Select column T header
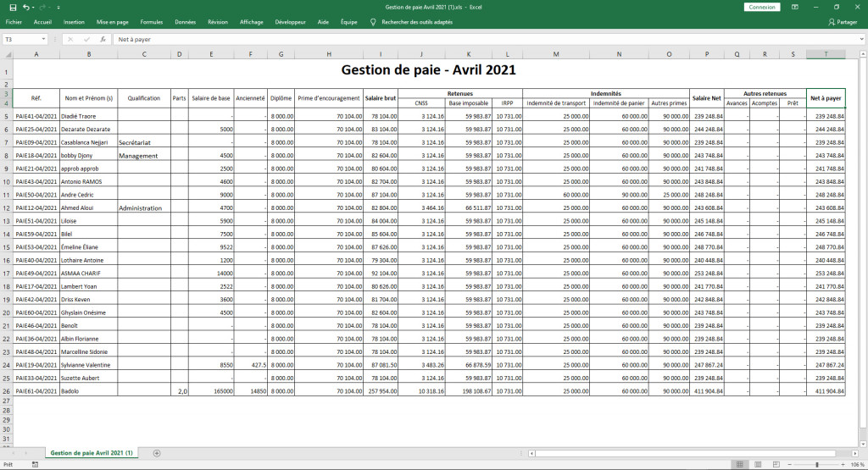868x470 pixels. tap(826, 54)
